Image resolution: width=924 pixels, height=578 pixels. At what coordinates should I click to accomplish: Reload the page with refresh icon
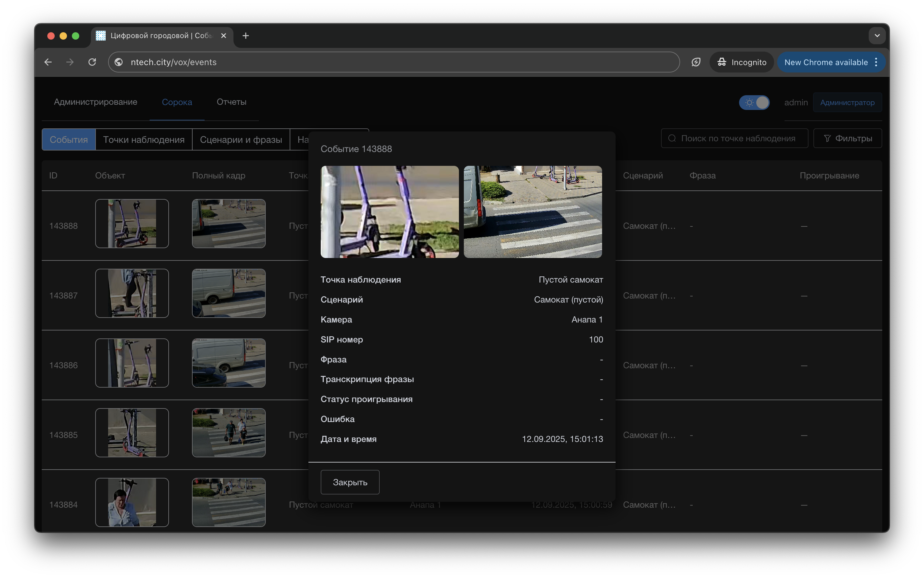(x=92, y=62)
